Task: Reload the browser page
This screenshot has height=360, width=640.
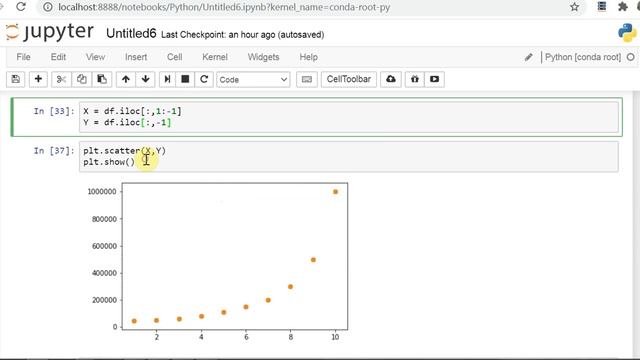Action: pos(21,7)
